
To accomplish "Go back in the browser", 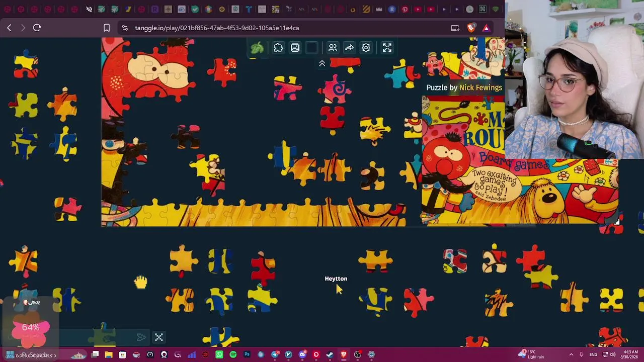I will [x=9, y=28].
